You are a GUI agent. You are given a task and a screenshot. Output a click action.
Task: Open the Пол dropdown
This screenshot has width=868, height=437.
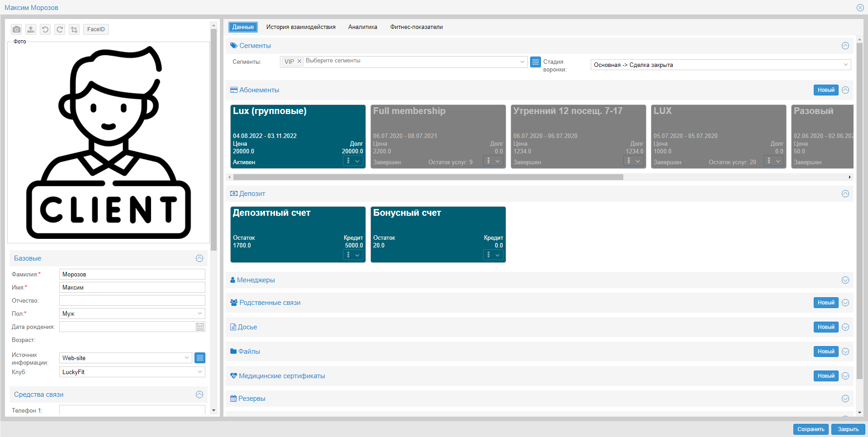click(x=132, y=313)
